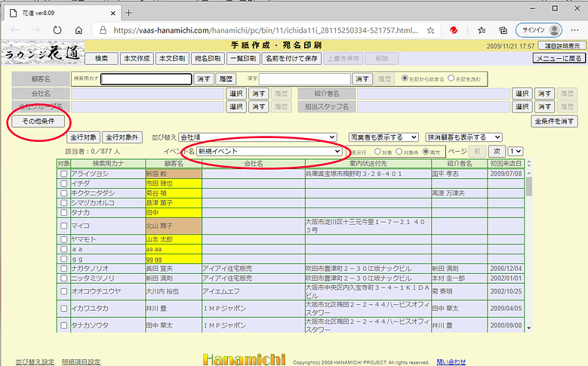Check the イチダ row checkbox
The width and height of the screenshot is (588, 366).
pos(63,183)
